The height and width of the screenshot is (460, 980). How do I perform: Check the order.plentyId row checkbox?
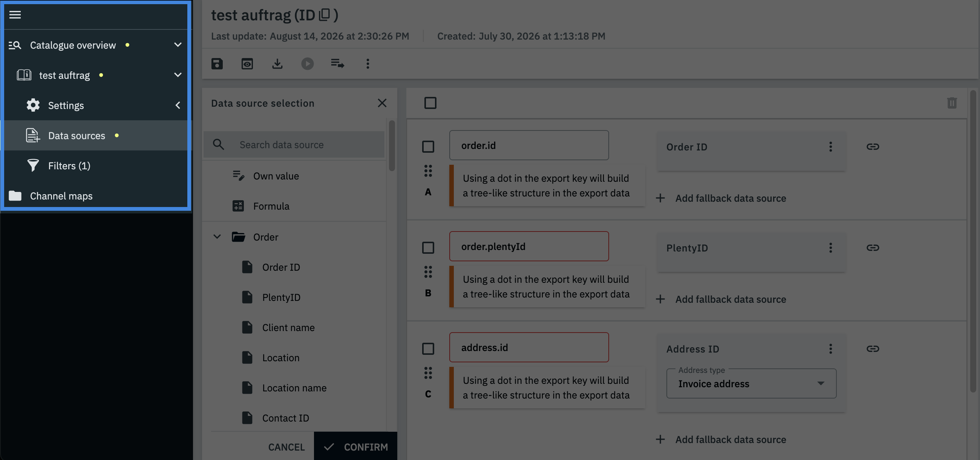pos(428,248)
